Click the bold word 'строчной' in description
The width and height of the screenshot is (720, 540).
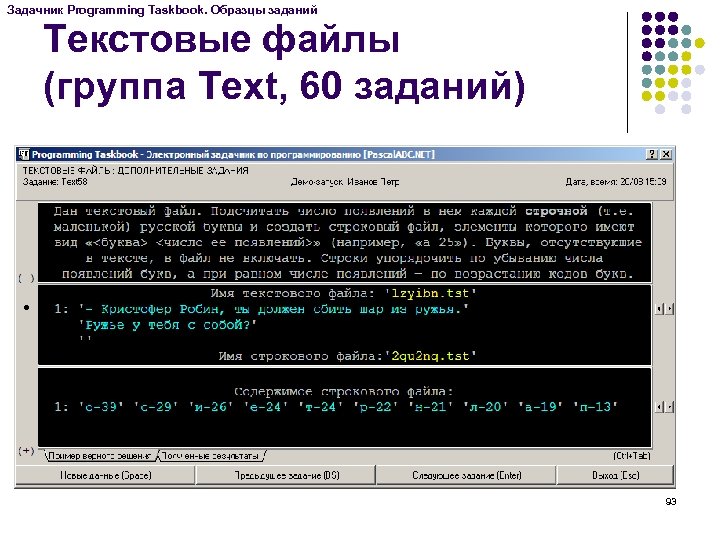tap(556, 211)
